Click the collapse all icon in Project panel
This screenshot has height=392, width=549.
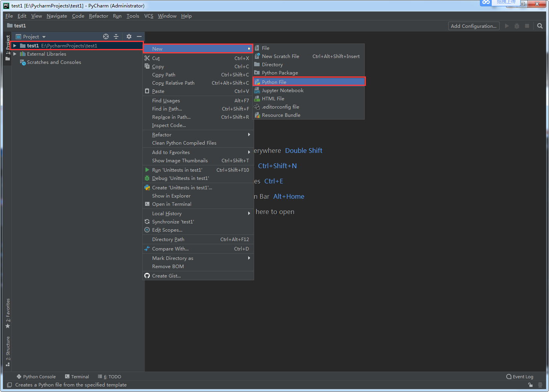click(116, 36)
